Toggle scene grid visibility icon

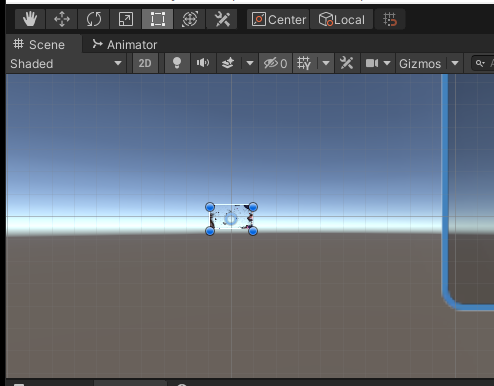coord(304,63)
